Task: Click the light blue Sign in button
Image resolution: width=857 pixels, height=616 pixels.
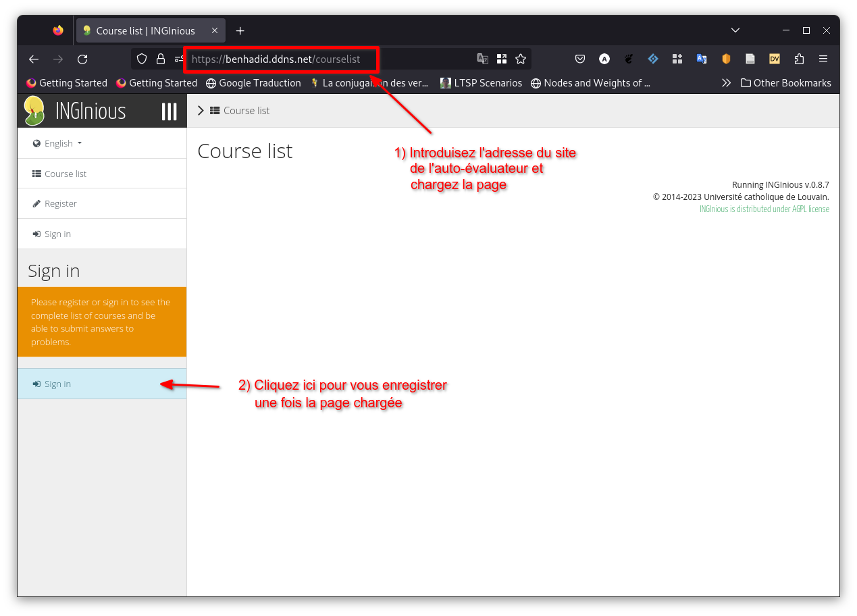Action: pos(102,384)
